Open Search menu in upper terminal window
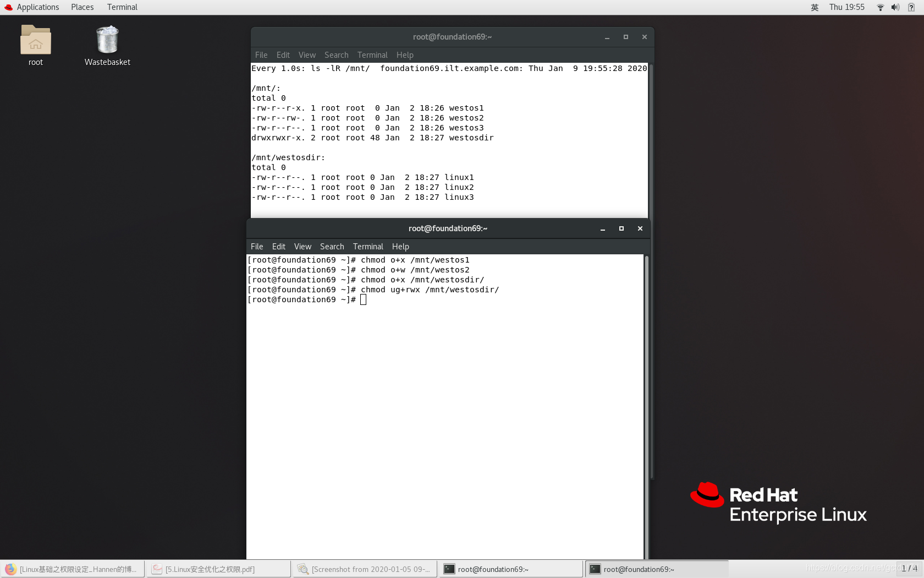The width and height of the screenshot is (924, 578). tap(336, 55)
